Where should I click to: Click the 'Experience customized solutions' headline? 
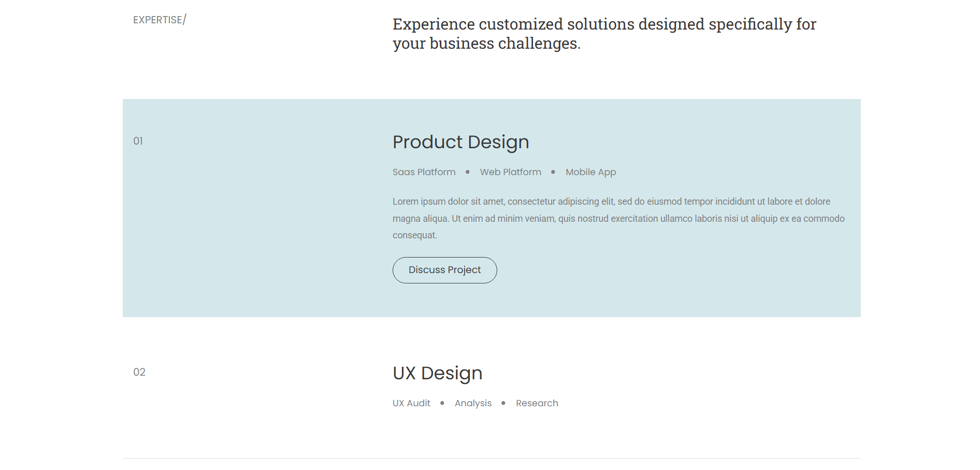click(x=604, y=34)
